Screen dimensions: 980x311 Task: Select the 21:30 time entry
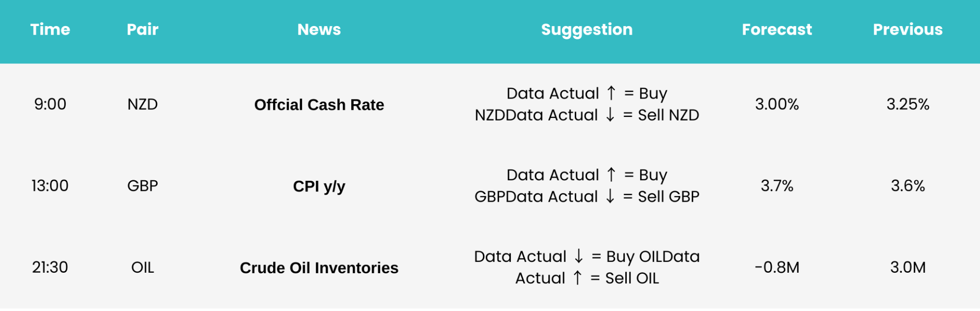point(50,268)
